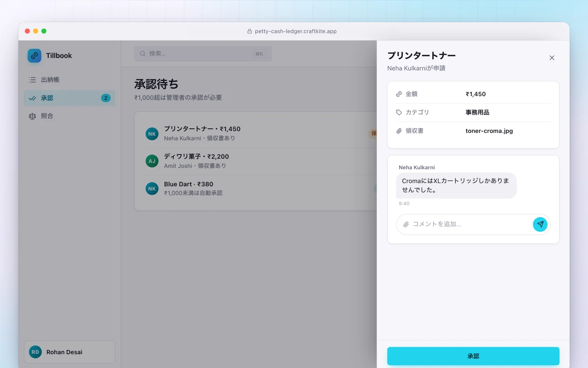This screenshot has height=368, width=588.
Task: Open the toner-croma.jpg receipt file
Action: tap(489, 131)
